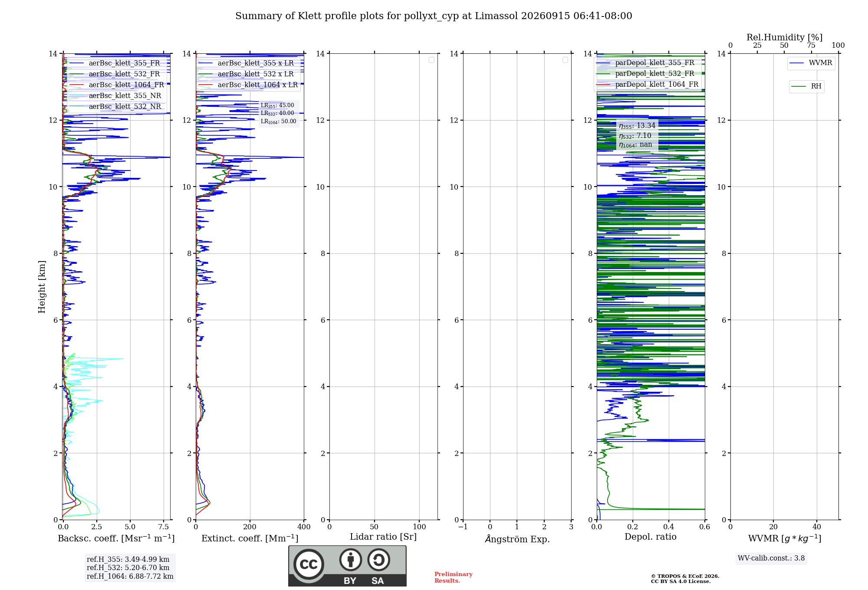Click legend entry aerBsc_klett_1064_FR
The height and width of the screenshot is (590, 868).
(x=117, y=85)
